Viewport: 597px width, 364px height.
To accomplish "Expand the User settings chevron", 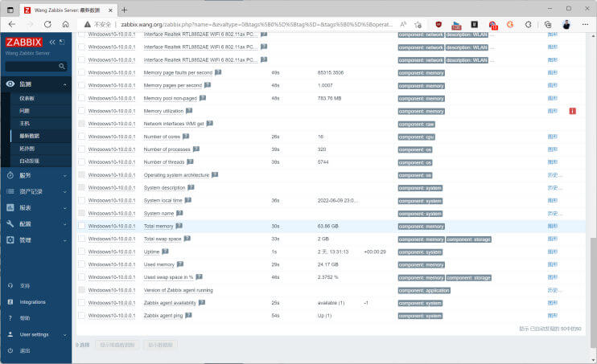I will [64, 335].
